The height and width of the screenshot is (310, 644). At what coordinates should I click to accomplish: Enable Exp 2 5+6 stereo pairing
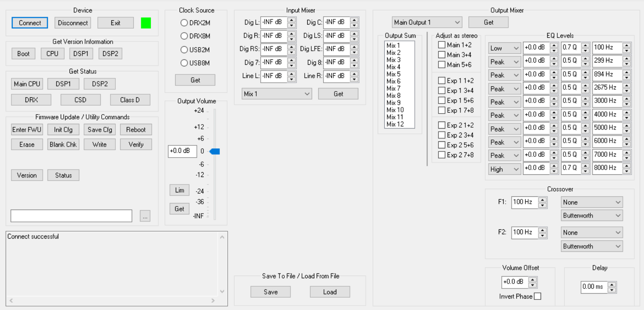[441, 144]
